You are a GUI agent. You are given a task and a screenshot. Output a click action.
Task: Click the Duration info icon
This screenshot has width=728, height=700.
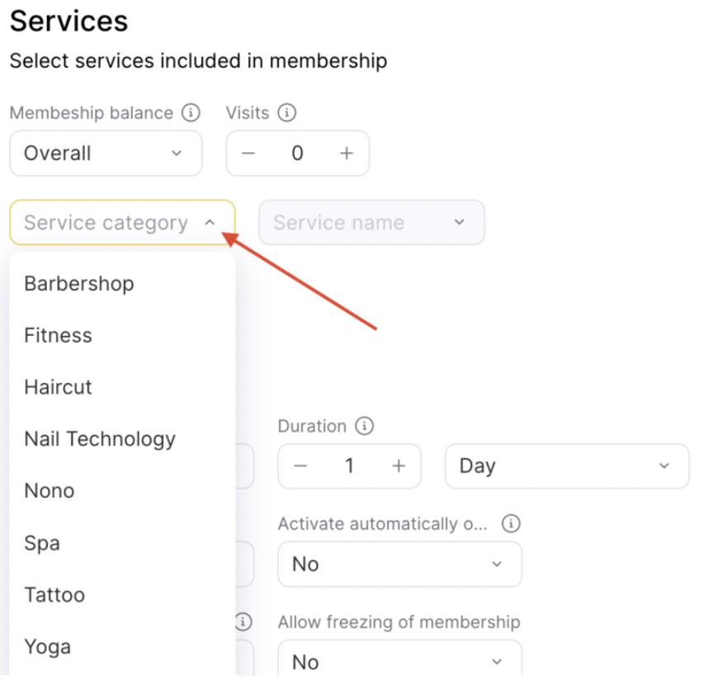tap(364, 426)
